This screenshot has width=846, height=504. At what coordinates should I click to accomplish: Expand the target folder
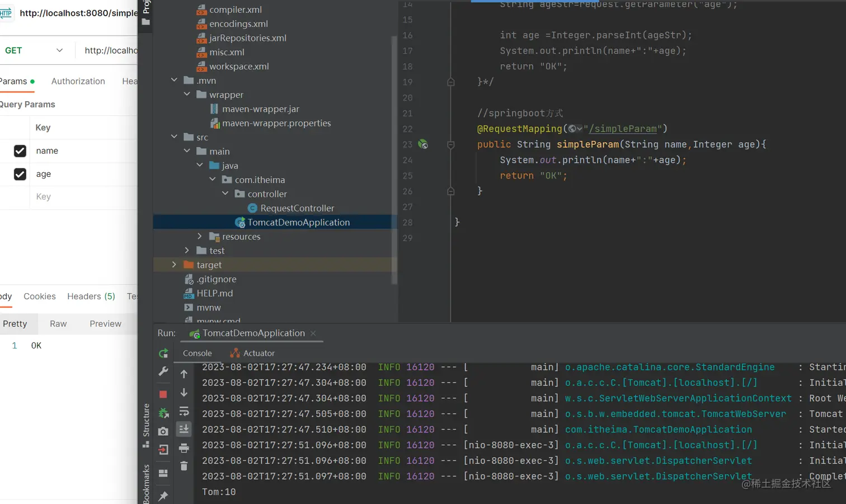(x=175, y=265)
